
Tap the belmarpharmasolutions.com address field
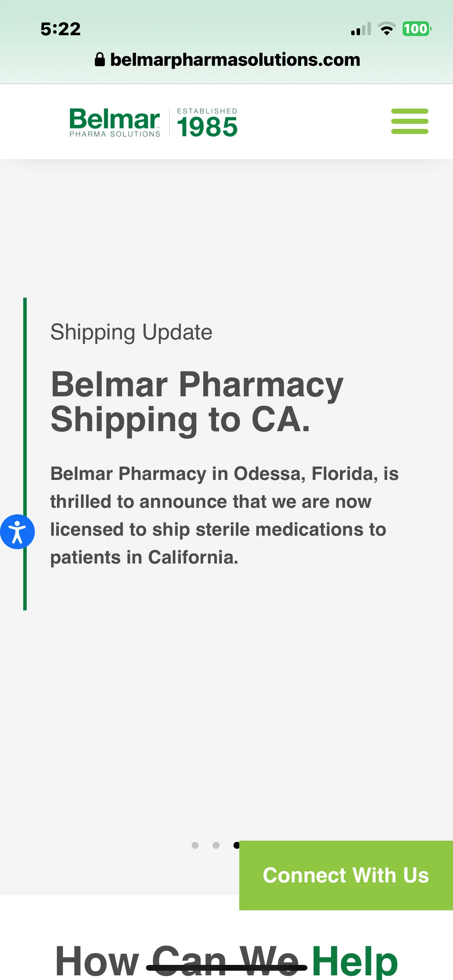click(x=235, y=60)
